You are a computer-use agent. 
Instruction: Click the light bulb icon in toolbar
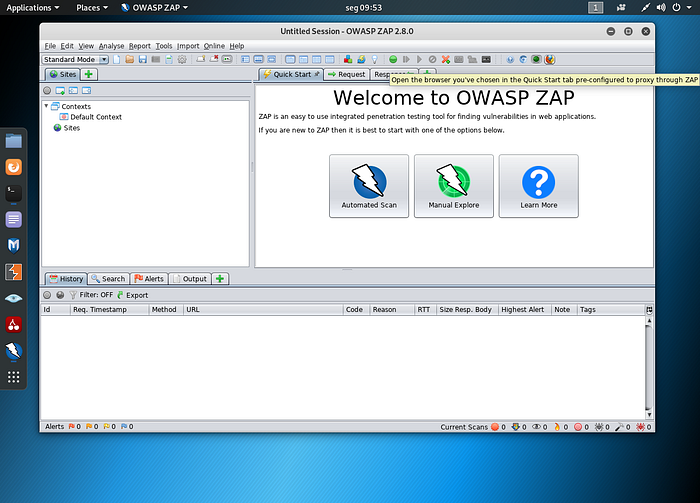(x=374, y=59)
